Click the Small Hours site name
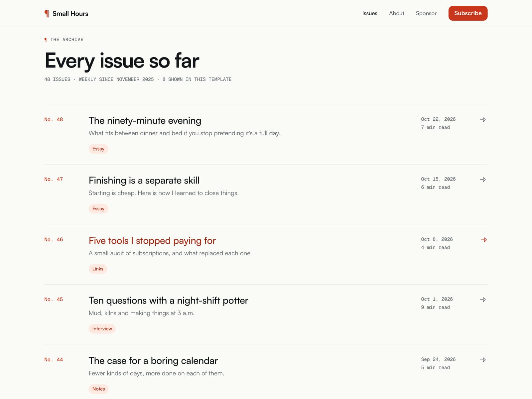Image resolution: width=532 pixels, height=399 pixels. click(70, 14)
